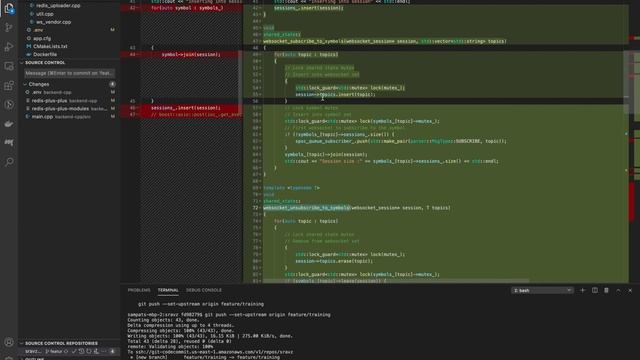Commit checkmark in source control repositories row
Viewport: 640px width, 360px height.
pyautogui.click(x=74, y=351)
